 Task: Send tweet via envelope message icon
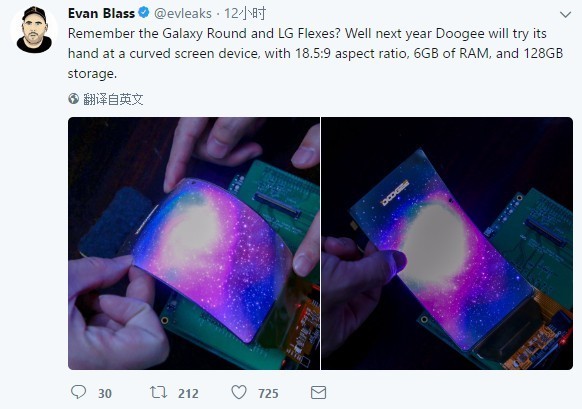318,393
